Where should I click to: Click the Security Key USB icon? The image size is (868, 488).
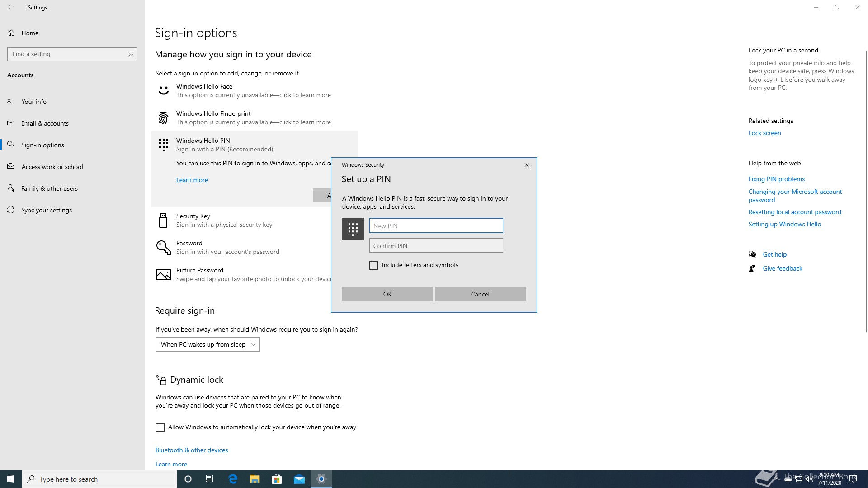tap(163, 221)
